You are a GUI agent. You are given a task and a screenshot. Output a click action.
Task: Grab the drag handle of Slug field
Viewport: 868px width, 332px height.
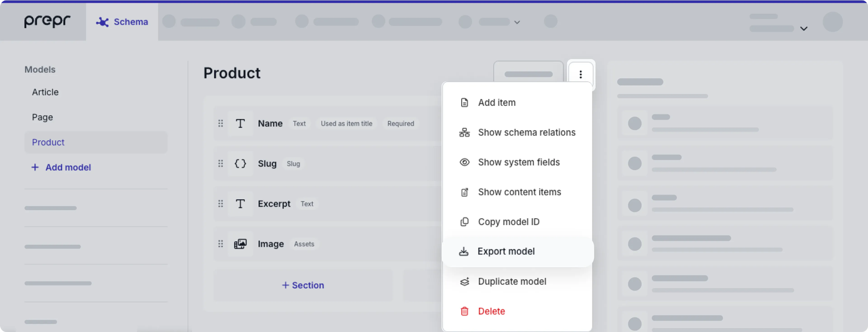point(220,163)
